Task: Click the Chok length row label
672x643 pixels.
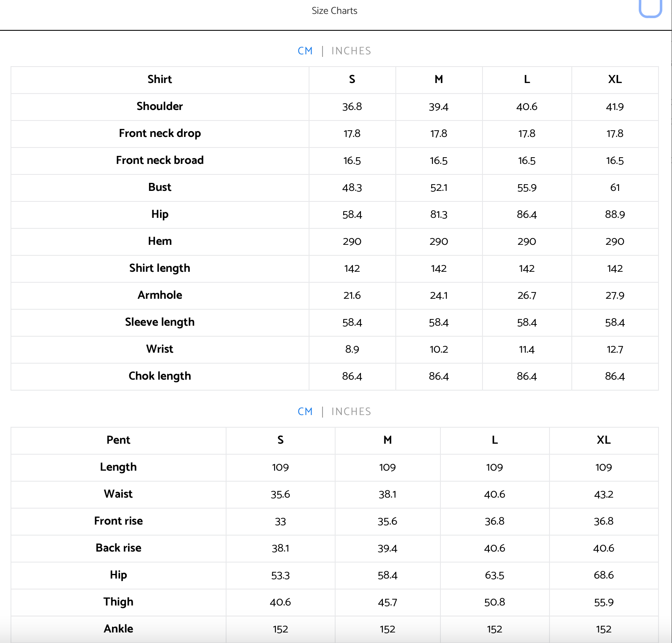Action: 160,376
